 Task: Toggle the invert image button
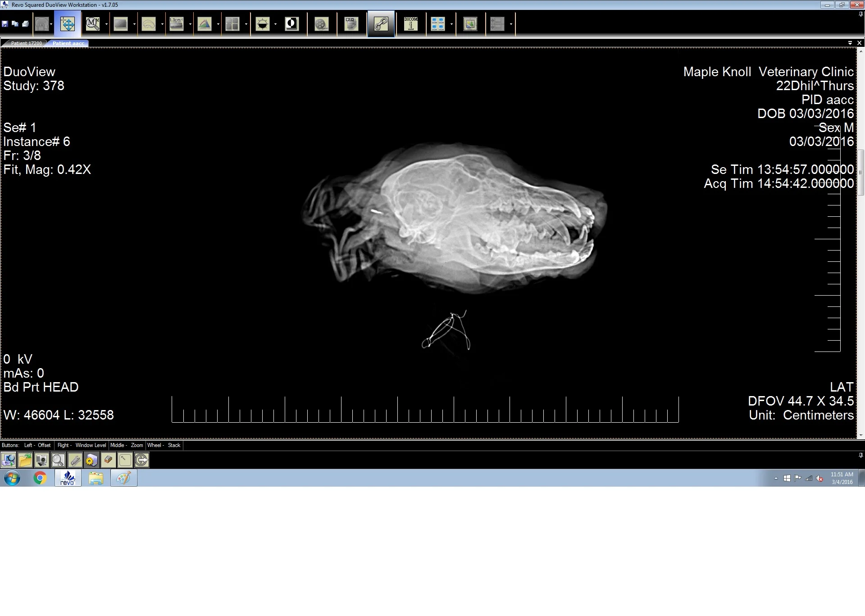(292, 24)
